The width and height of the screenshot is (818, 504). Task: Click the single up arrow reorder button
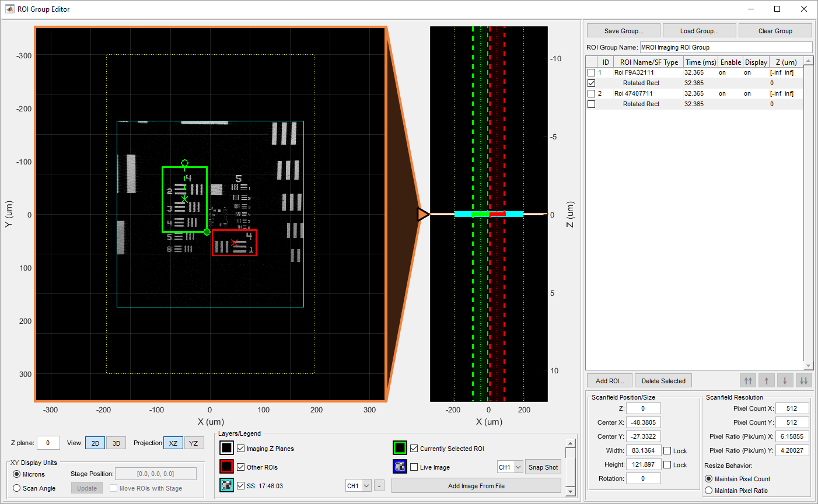(766, 381)
